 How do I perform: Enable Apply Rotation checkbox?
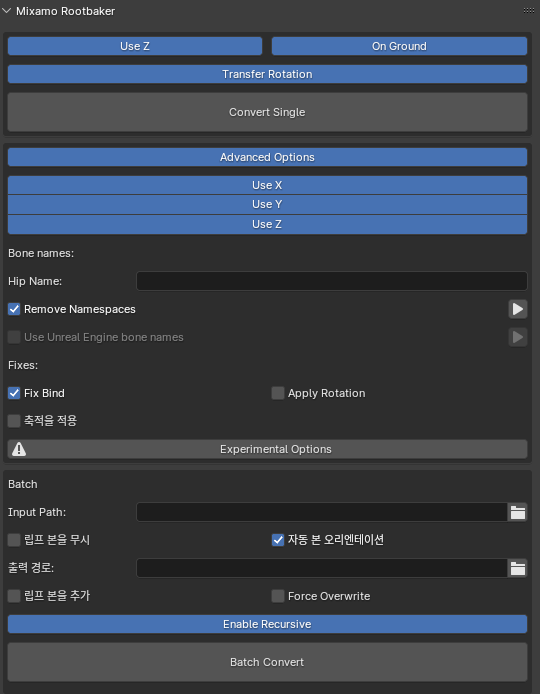tap(278, 393)
